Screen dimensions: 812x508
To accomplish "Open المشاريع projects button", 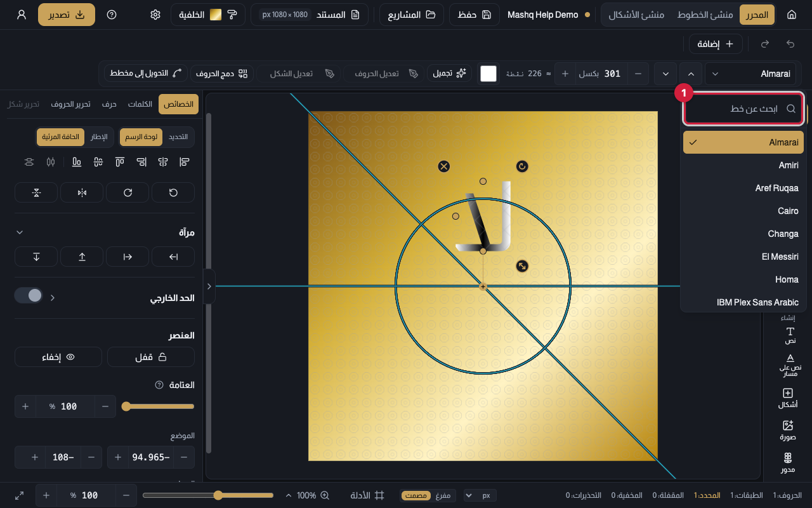I will [x=412, y=15].
